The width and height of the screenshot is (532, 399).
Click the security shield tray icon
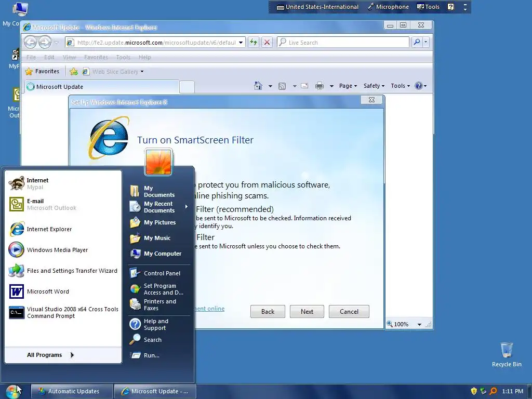coord(474,391)
